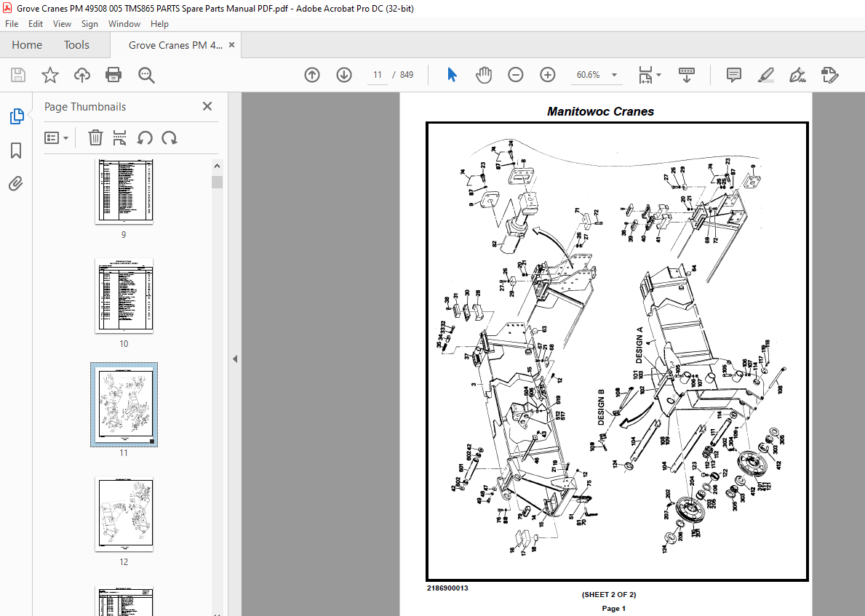Switch to the Tools tab
This screenshot has height=616, width=865.
point(76,45)
